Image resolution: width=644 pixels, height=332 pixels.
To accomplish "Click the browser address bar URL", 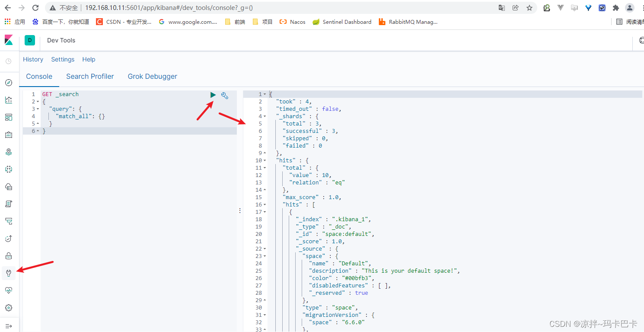I will (169, 8).
